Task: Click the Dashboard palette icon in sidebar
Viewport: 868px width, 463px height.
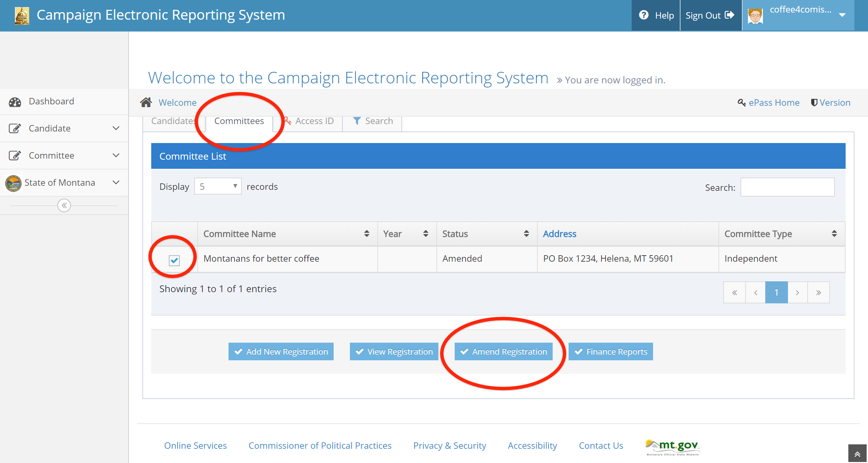Action: (x=15, y=102)
